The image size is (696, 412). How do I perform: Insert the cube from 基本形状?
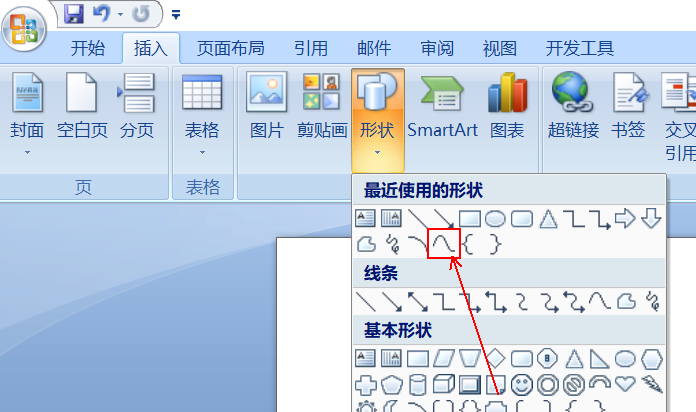(444, 384)
